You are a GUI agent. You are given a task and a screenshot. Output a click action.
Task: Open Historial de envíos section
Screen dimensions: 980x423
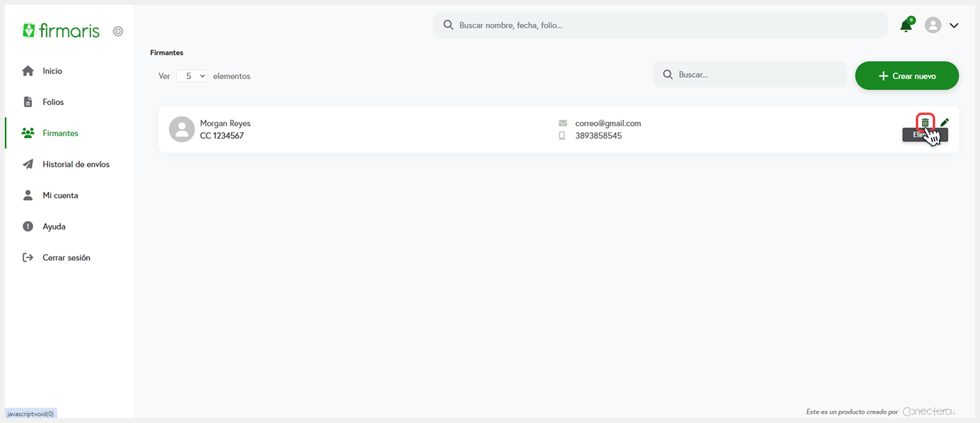[x=76, y=165]
